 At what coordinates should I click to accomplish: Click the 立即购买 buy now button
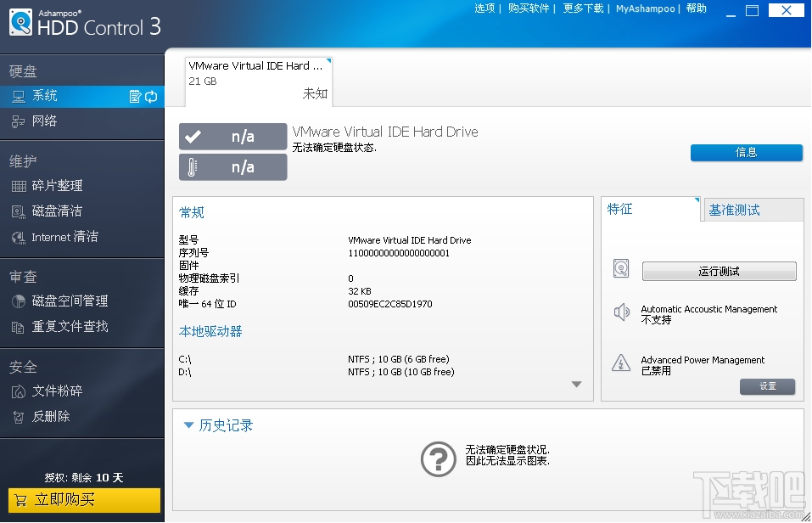tap(84, 500)
